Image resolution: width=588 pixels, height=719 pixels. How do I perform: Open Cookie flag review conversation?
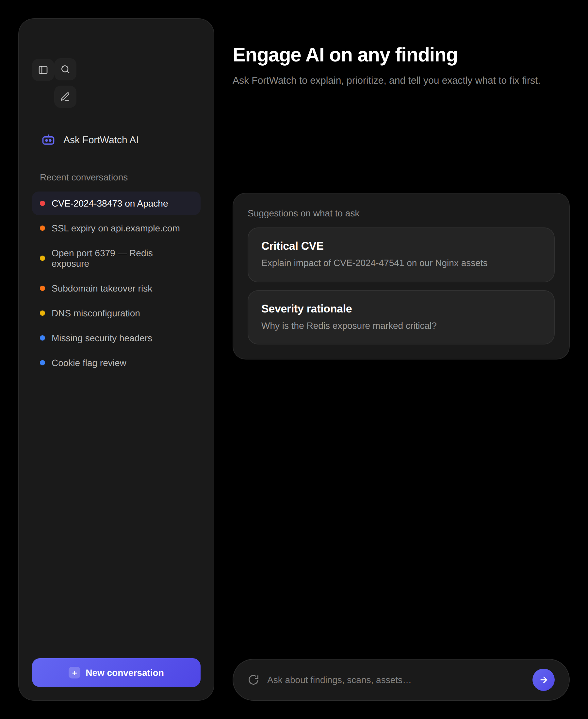[89, 363]
